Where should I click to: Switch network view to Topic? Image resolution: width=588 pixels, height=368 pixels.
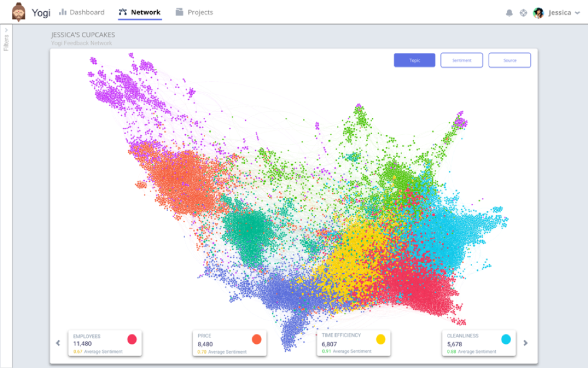tap(415, 60)
